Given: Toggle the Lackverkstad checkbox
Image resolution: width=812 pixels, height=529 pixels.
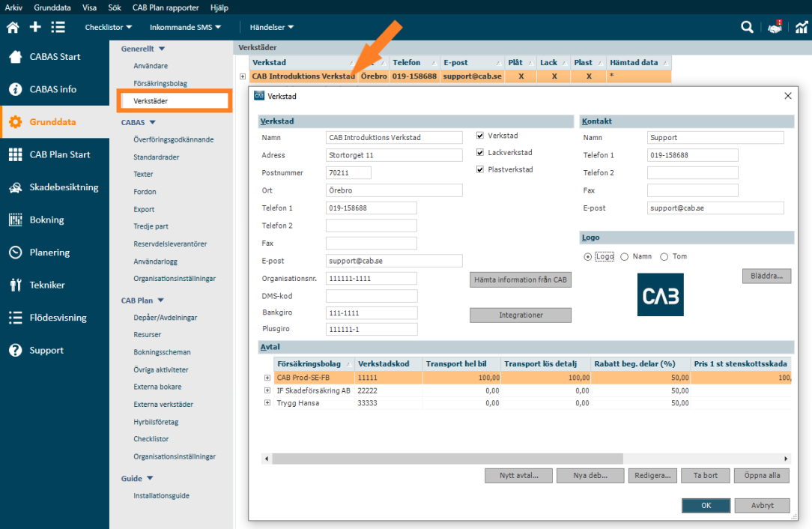Looking at the screenshot, I should [480, 152].
